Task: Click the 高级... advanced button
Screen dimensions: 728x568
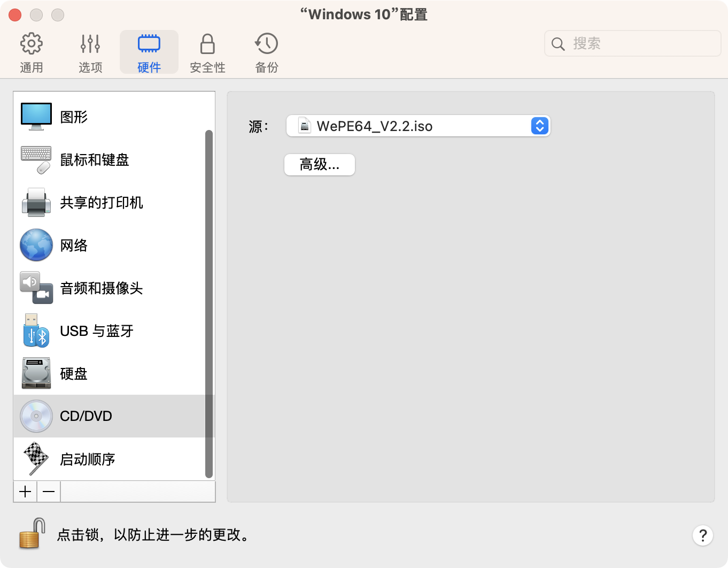Action: click(320, 165)
